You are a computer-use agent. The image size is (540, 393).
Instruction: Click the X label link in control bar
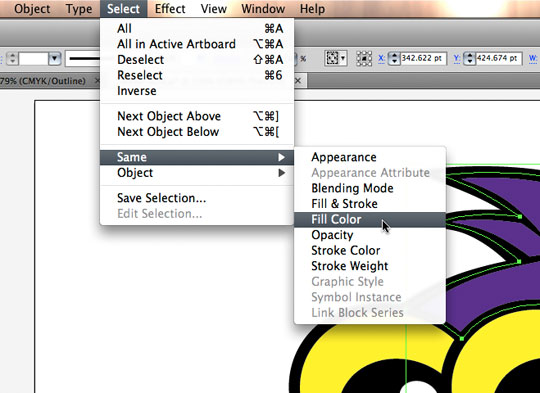point(381,58)
